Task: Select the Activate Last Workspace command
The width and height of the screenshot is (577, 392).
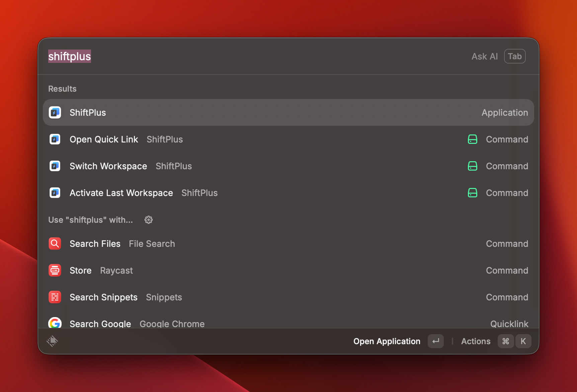Action: [288, 193]
